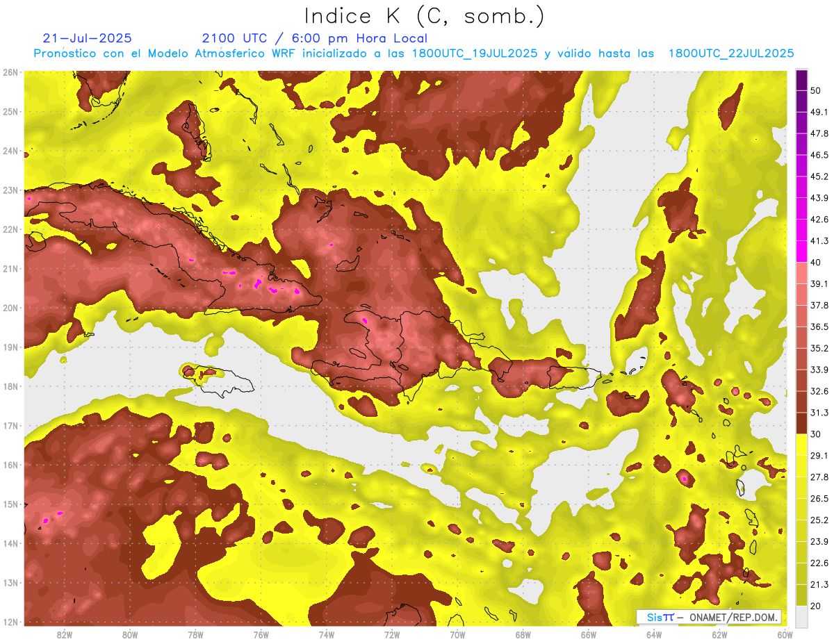Click the longitude label "72W"
This screenshot has height=644, width=834.
pos(392,634)
